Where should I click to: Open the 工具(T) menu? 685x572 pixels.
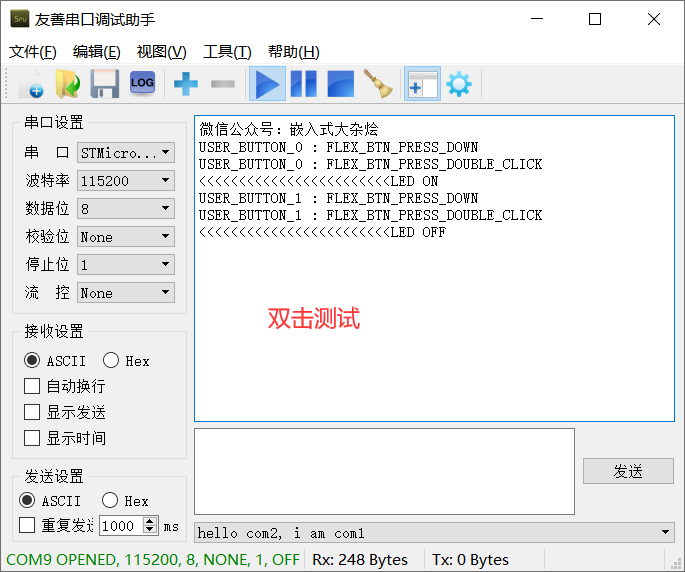[x=227, y=52]
